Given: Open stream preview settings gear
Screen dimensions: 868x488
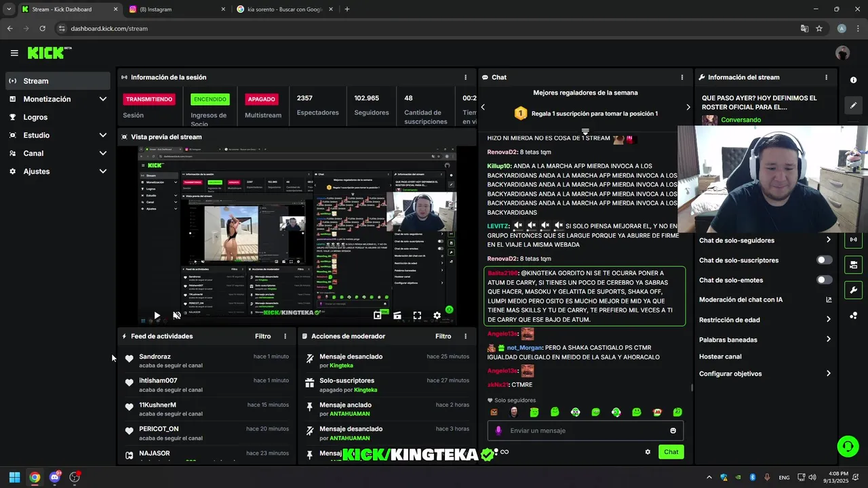Looking at the screenshot, I should point(437,315).
